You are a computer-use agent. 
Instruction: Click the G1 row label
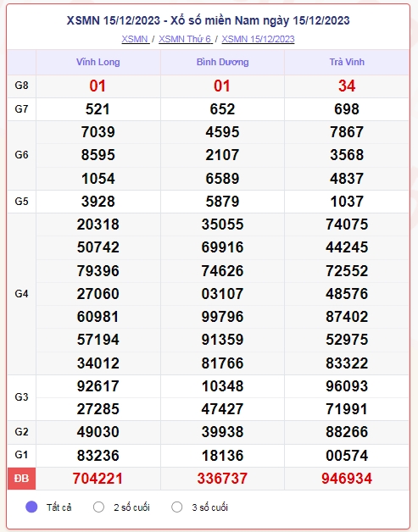click(21, 455)
